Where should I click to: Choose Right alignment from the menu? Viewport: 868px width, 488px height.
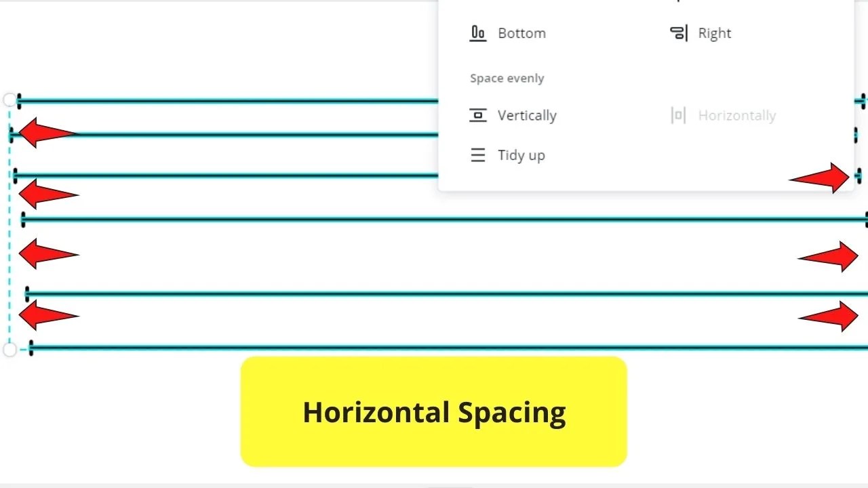pos(714,33)
